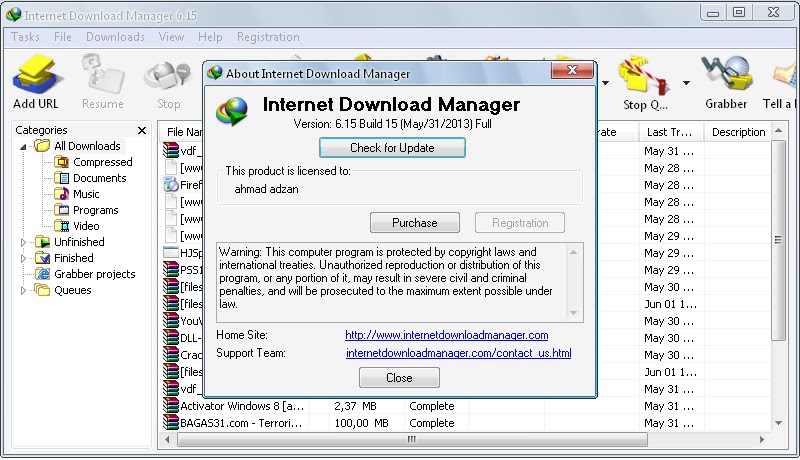The height and width of the screenshot is (460, 800).
Task: Click the IDM logo in About dialog
Action: click(232, 111)
